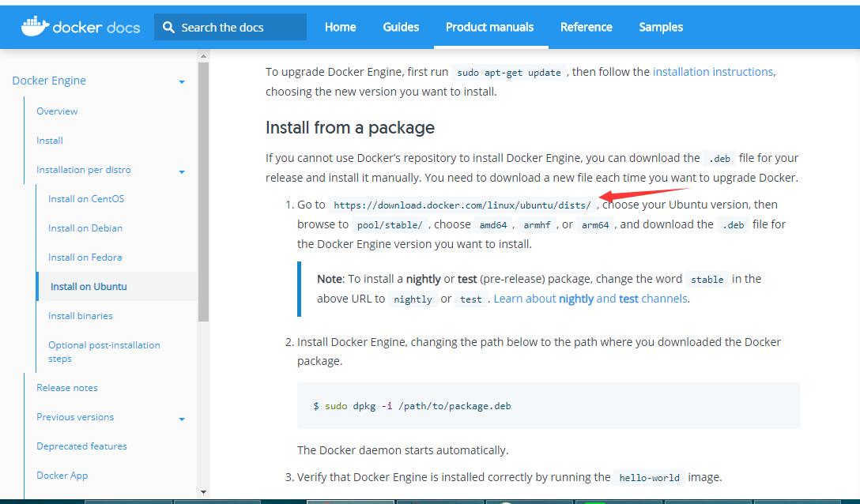Open the Samples menu item

point(661,27)
